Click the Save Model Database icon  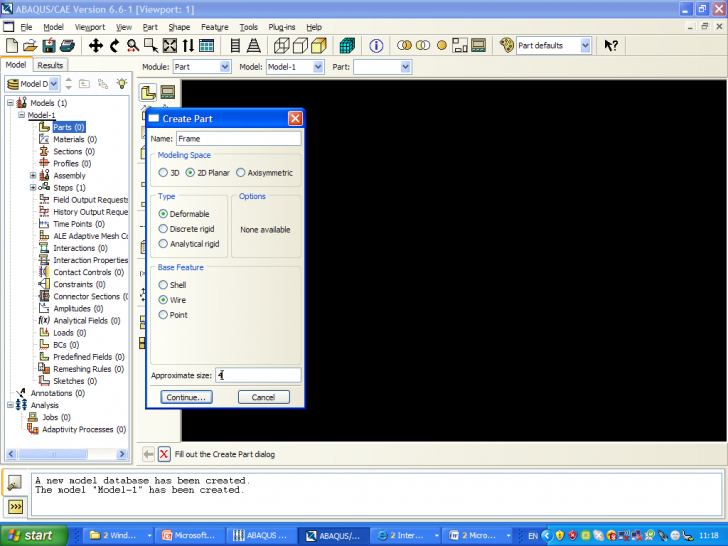tap(48, 46)
